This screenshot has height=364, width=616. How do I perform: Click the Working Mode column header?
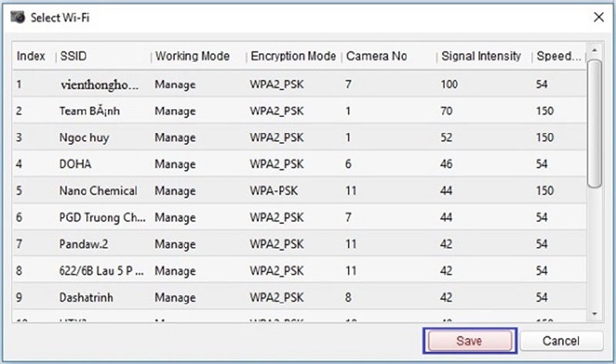tap(192, 56)
